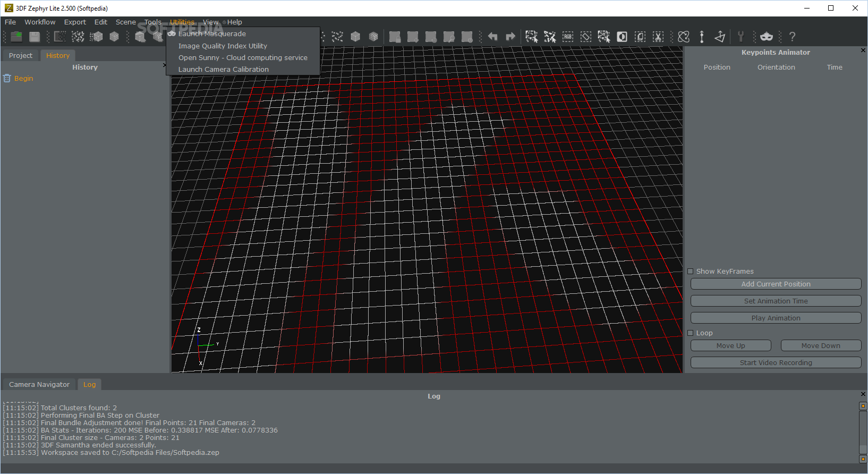The width and height of the screenshot is (868, 474).
Task: Select the combined area-points selection tool
Action: [604, 37]
